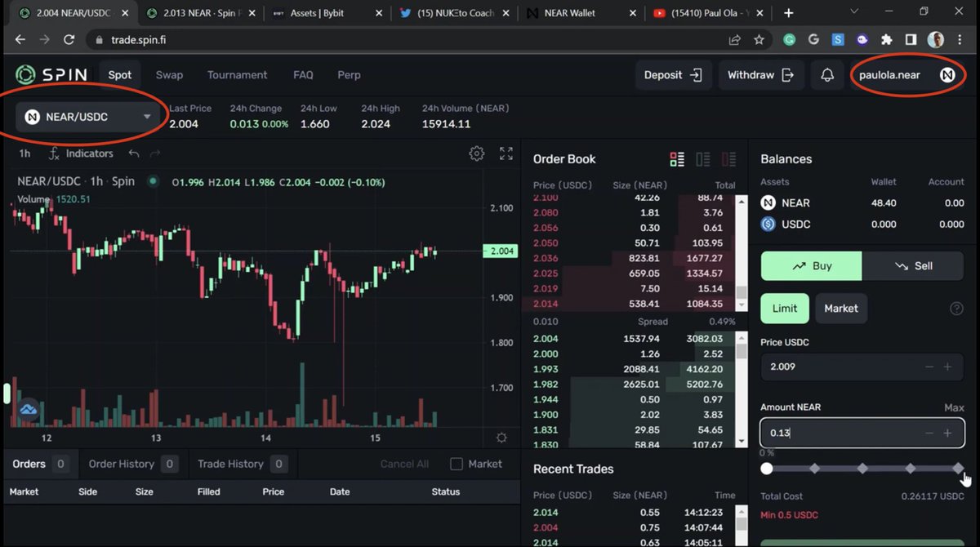Click the TradingView cloud logo on chart
Viewport: 980px width, 547px height.
29,408
